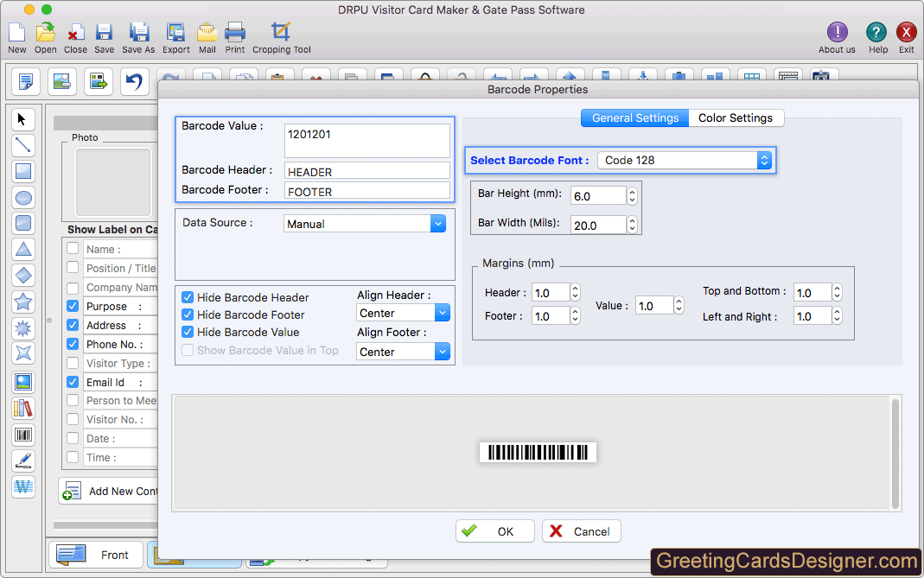Open the Align Footer dropdown
Viewport: 924px width, 578px height.
pos(403,352)
